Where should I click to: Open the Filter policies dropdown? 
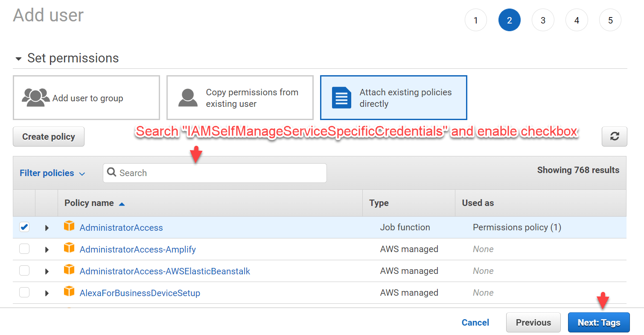pos(52,173)
